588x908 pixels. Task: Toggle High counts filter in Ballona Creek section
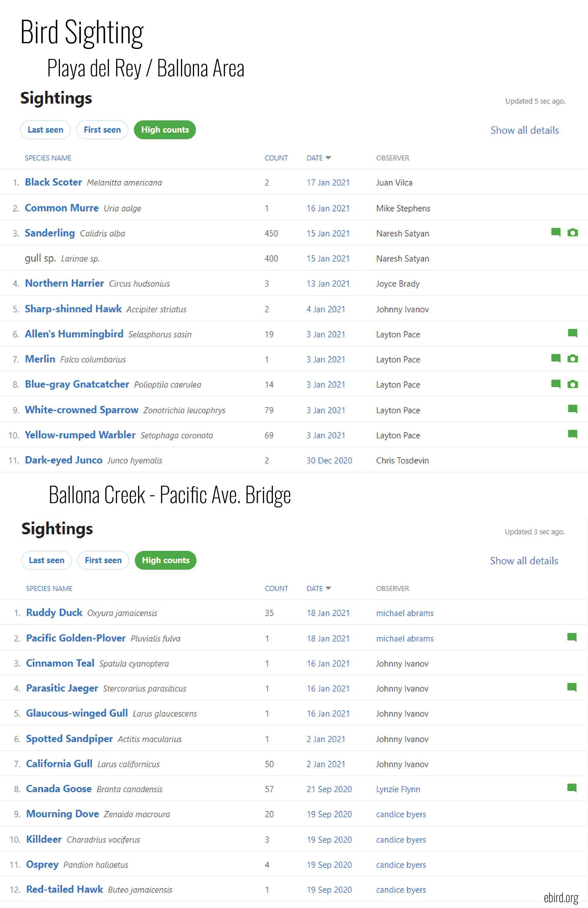click(x=166, y=560)
